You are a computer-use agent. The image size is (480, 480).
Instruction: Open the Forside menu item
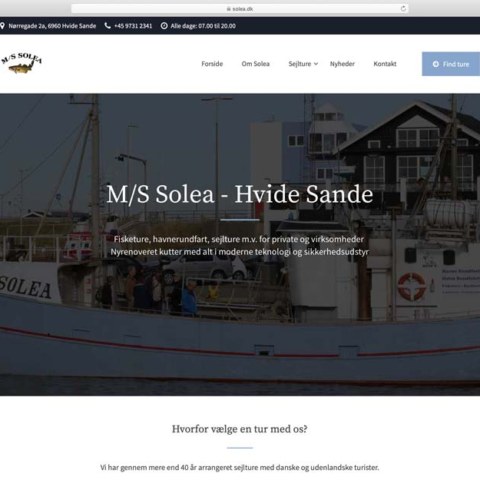(x=212, y=64)
